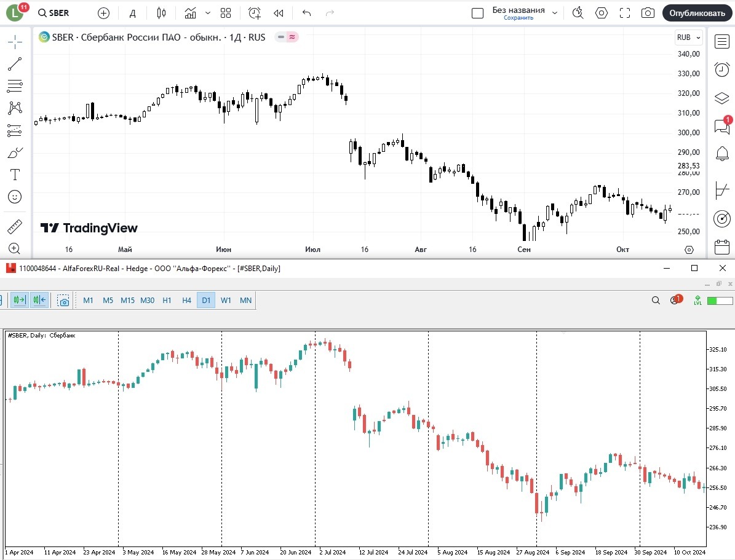This screenshot has height=560, width=735.
Task: Toggle the symbol status pill indicator
Action: (x=287, y=36)
